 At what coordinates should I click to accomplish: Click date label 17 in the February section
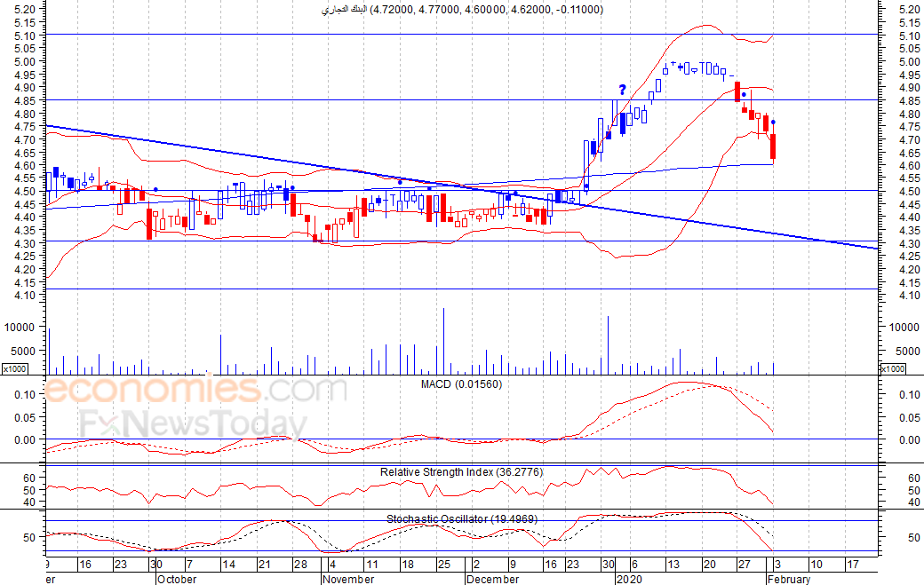(853, 565)
